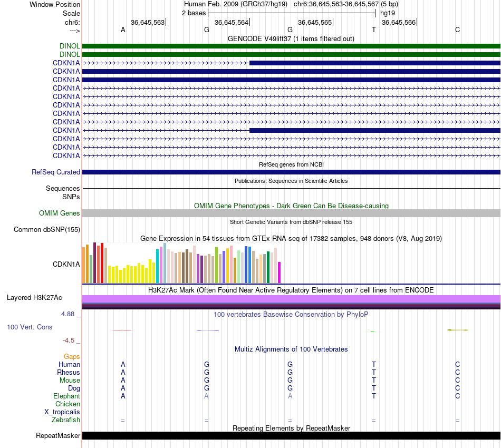501x448 pixels.
Task: Click the ---> sequence direction arrow label
Action: coord(75,31)
